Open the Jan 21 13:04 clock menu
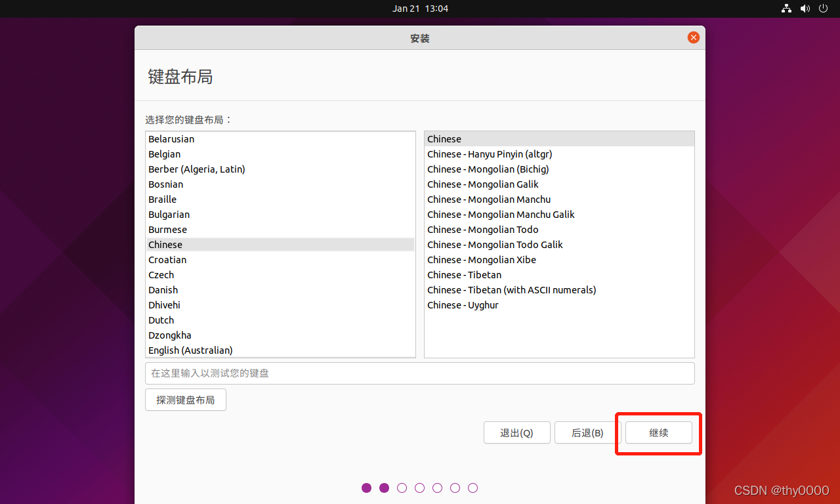This screenshot has height=504, width=840. [420, 9]
